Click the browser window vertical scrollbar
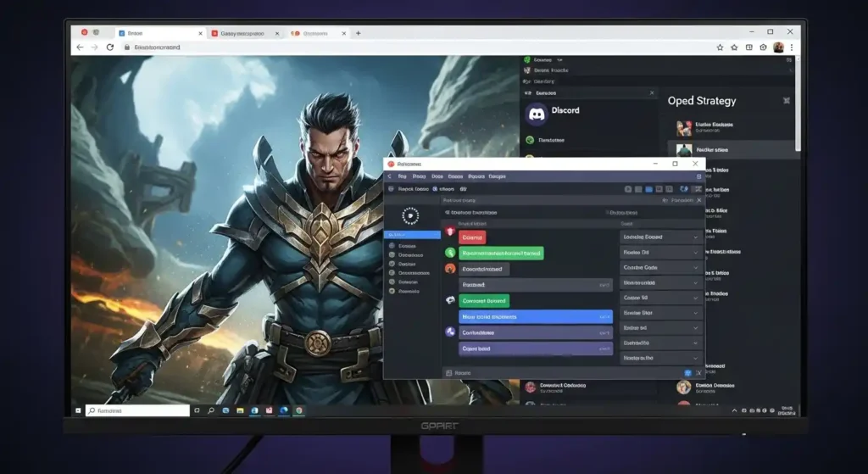The width and height of the screenshot is (868, 474). pyautogui.click(x=798, y=103)
